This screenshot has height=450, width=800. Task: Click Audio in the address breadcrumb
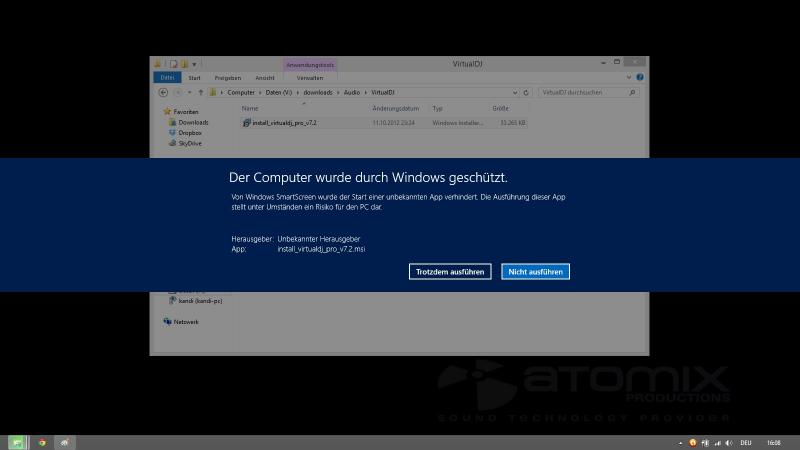352,92
